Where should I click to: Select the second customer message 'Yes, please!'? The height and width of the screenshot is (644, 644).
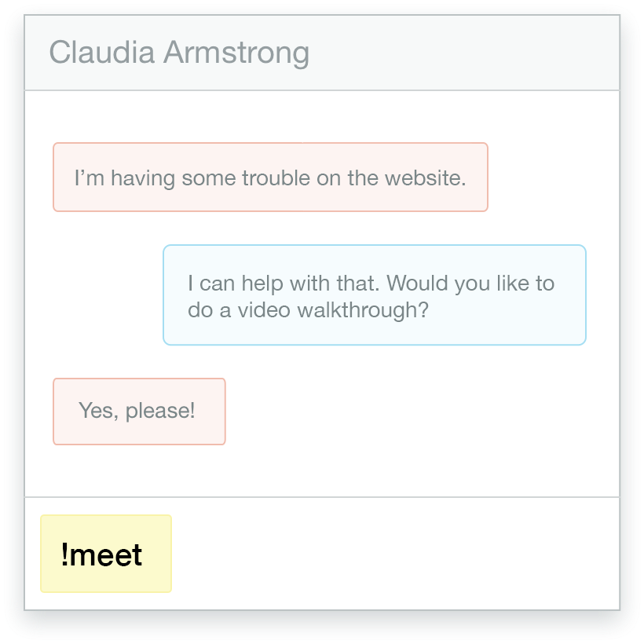point(138,411)
